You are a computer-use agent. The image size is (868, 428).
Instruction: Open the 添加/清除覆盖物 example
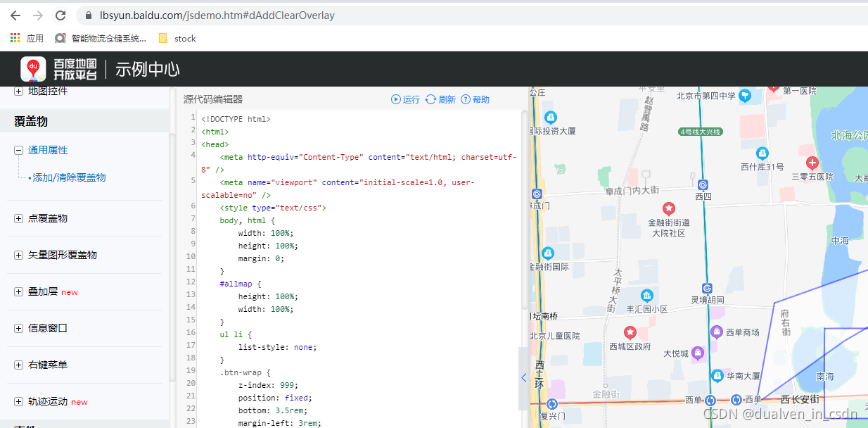(69, 177)
